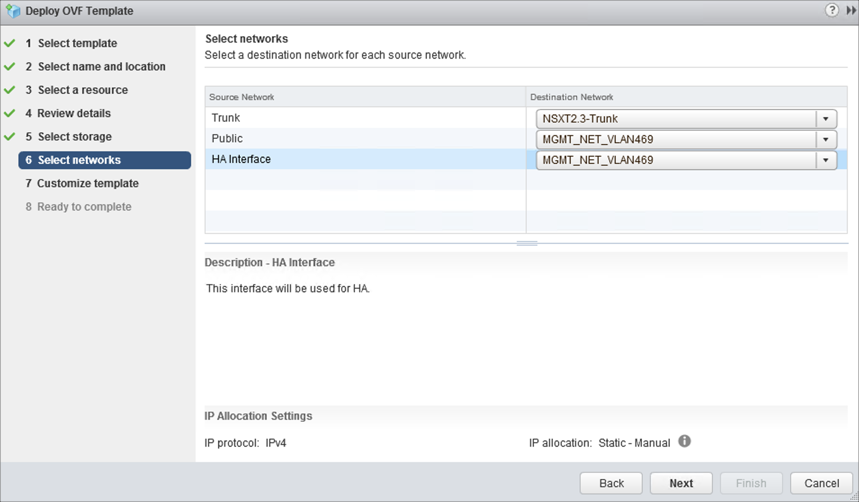Open the Public destination network dropdown arrow
Screen dimensions: 859x502
coord(826,139)
